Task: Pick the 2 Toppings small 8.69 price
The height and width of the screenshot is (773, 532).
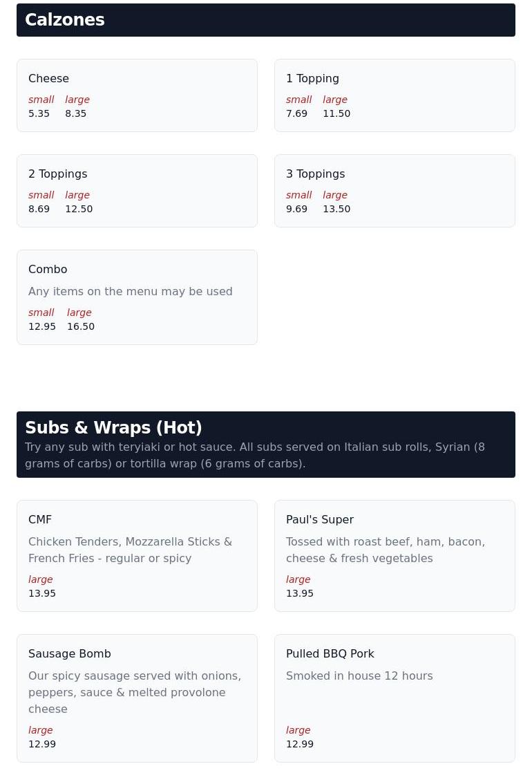Action: 39,209
